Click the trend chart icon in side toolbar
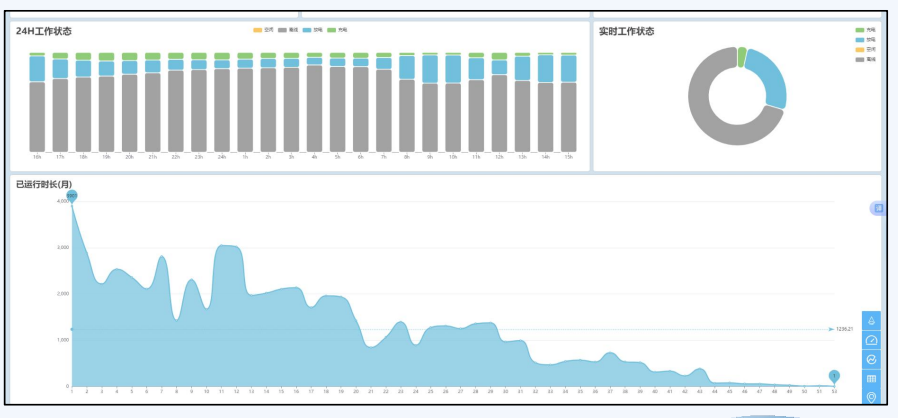The height and width of the screenshot is (418, 898). [871, 359]
